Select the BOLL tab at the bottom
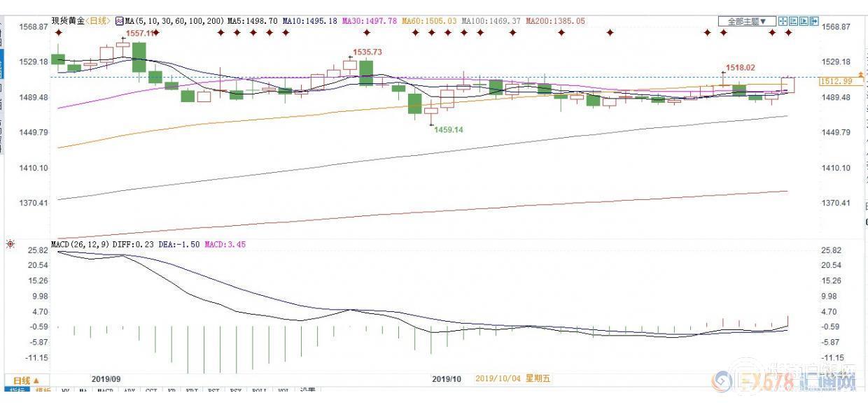Screen dimensions: 868x407 [259, 390]
